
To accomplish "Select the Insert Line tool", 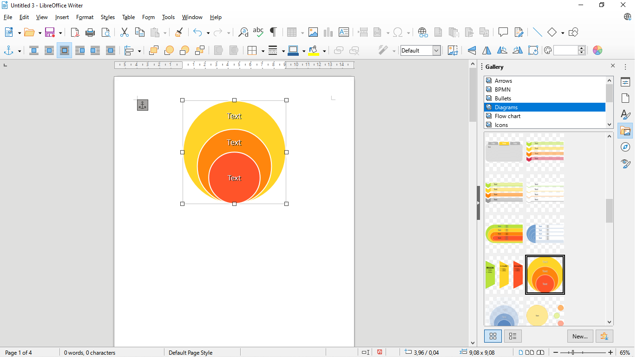I will point(537,32).
